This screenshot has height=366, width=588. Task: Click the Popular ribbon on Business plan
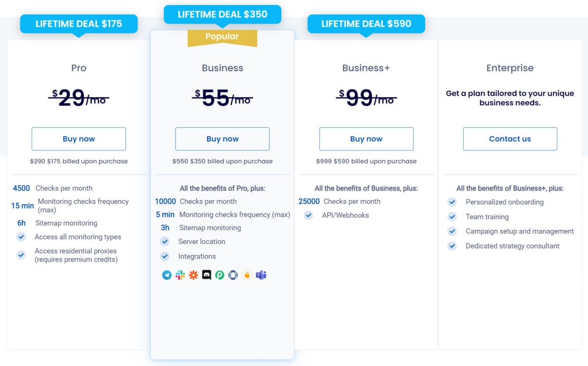point(222,36)
